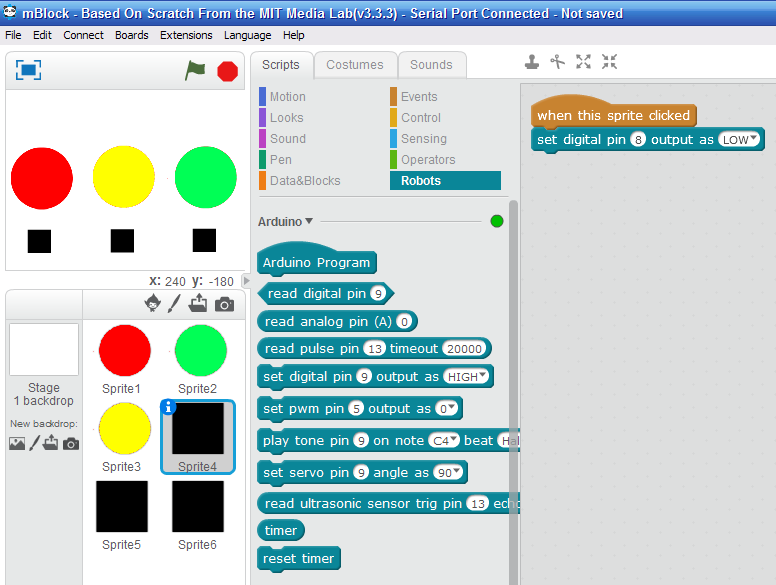The height and width of the screenshot is (585, 776).
Task: Upload a backdrop from file
Action: pos(50,443)
